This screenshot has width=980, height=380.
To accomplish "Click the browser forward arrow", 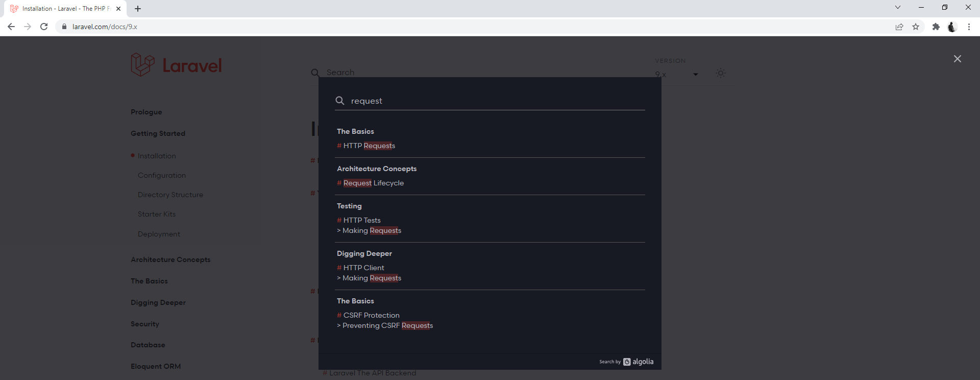I will point(28,27).
